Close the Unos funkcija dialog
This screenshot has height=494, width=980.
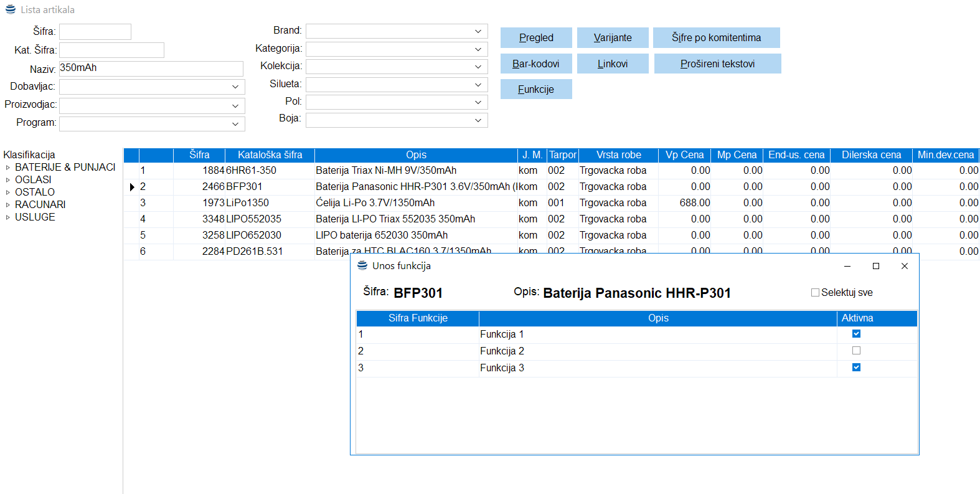point(904,266)
